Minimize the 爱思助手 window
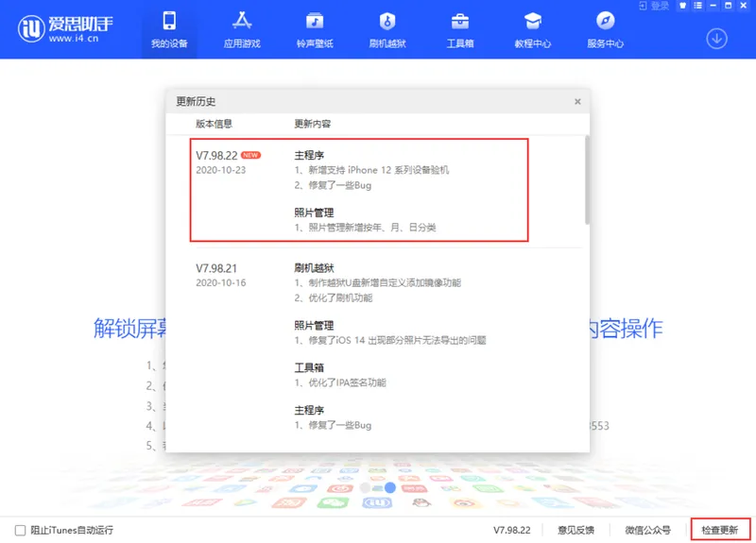The image size is (756, 543). pyautogui.click(x=713, y=6)
